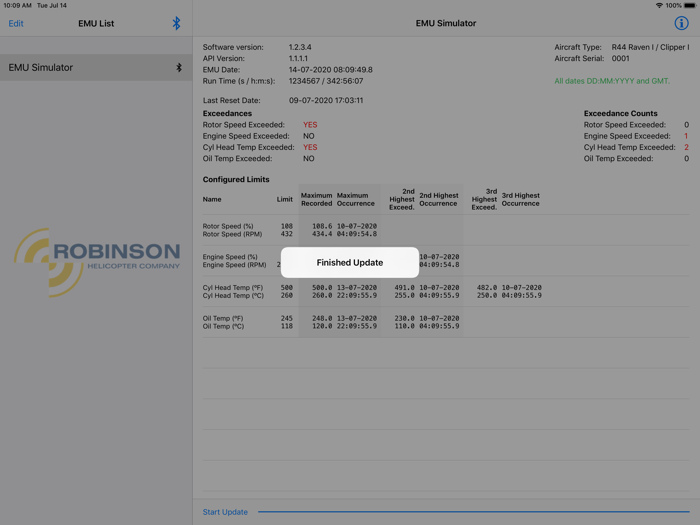
Task: Tap the Exceedances section heading
Action: 227,113
